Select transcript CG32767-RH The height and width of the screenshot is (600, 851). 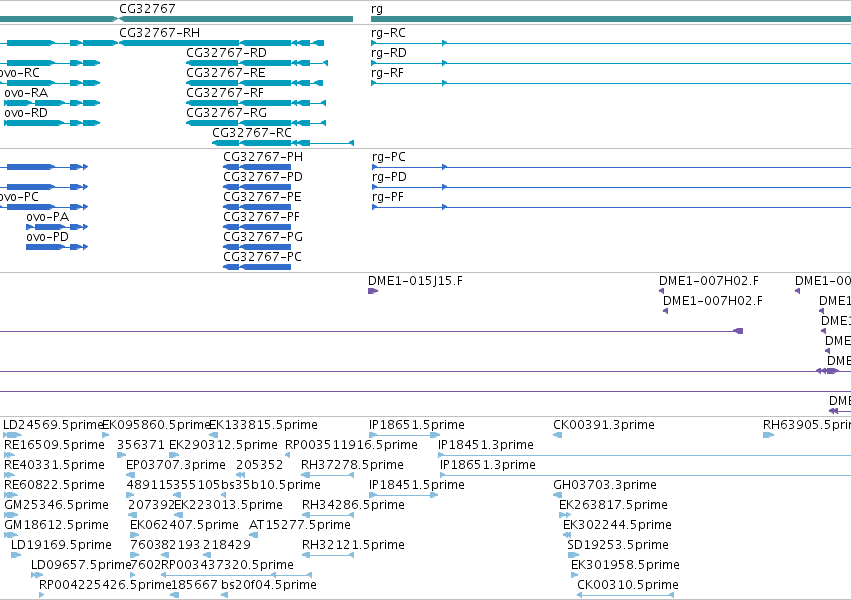point(221,43)
